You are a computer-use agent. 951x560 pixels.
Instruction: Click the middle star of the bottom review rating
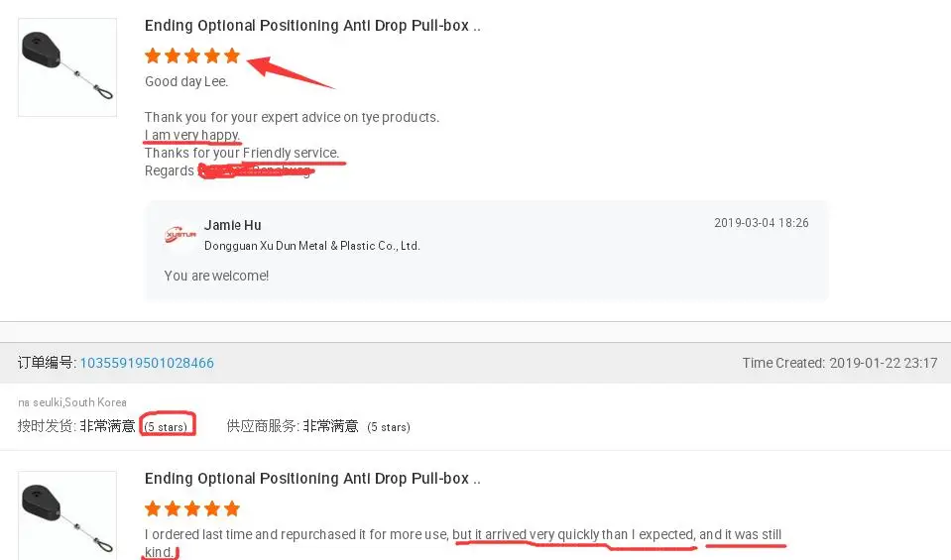(192, 509)
